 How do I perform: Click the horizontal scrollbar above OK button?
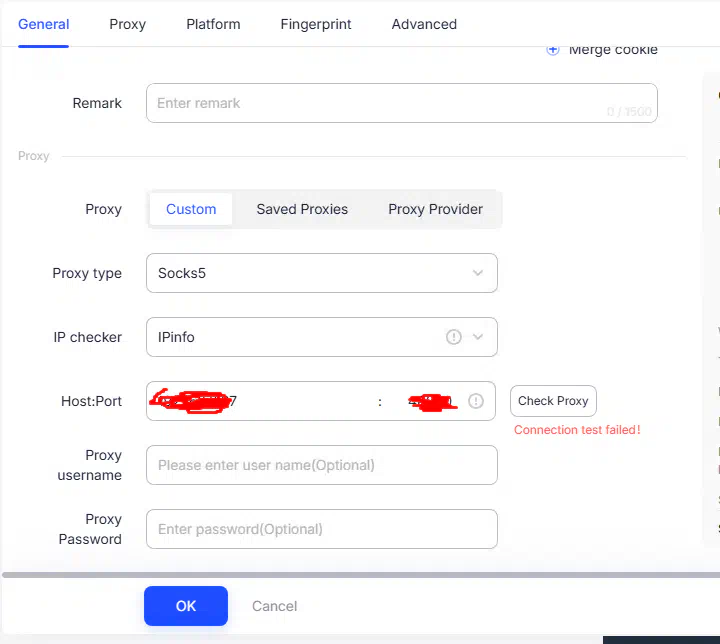(x=361, y=575)
